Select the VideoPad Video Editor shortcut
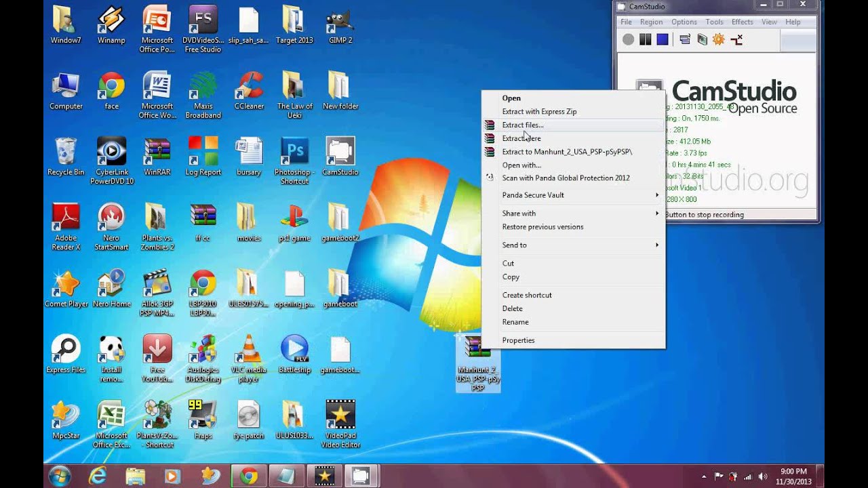 point(340,424)
